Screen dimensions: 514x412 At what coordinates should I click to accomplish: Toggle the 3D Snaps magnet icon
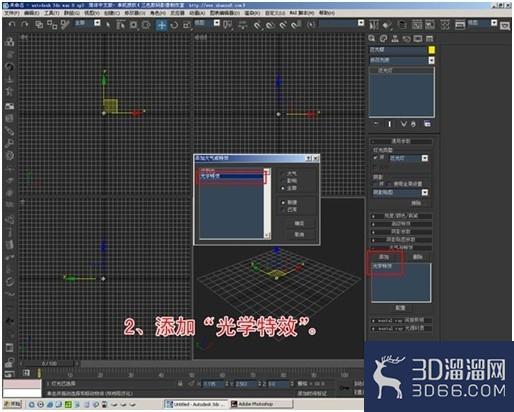click(x=258, y=25)
